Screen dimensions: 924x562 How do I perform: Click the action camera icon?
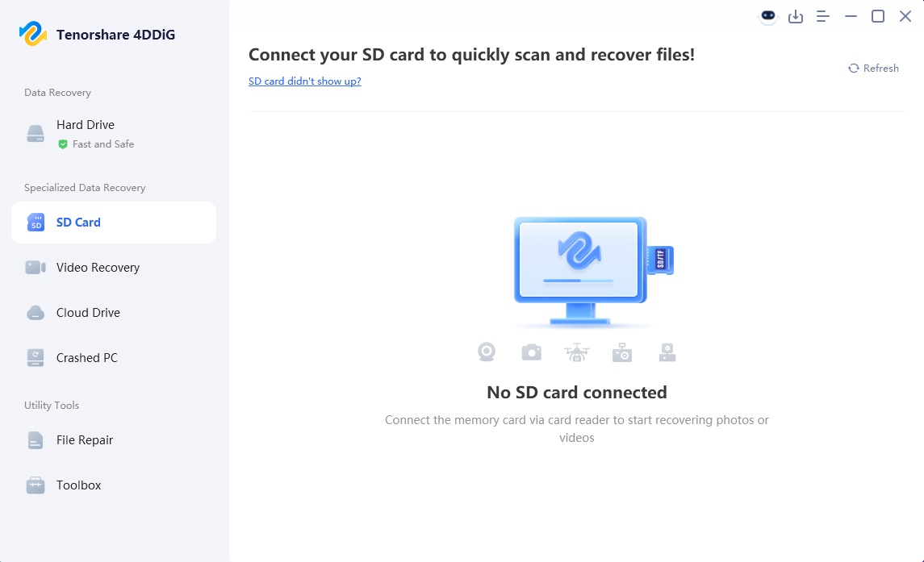[622, 352]
